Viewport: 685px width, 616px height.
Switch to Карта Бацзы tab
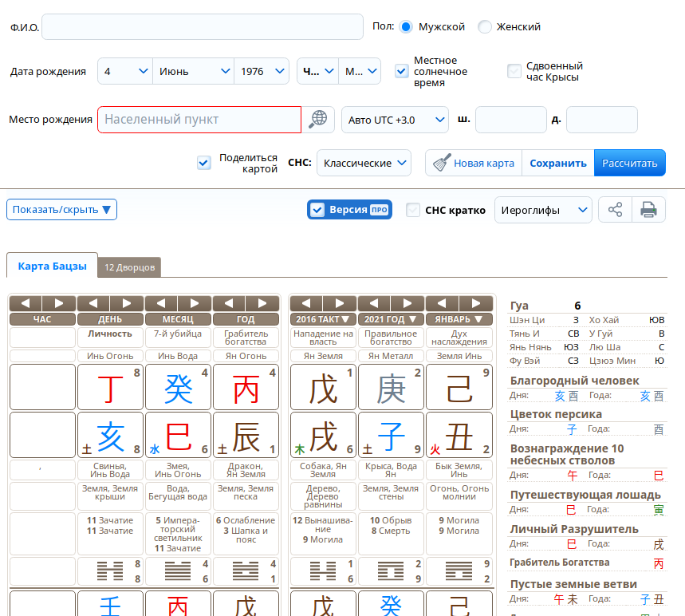click(x=53, y=266)
